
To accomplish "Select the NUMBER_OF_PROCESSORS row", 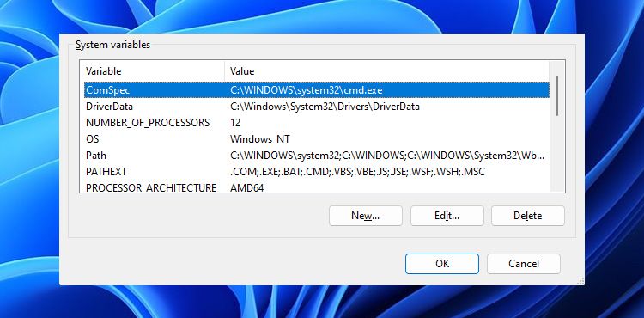I will (x=317, y=123).
